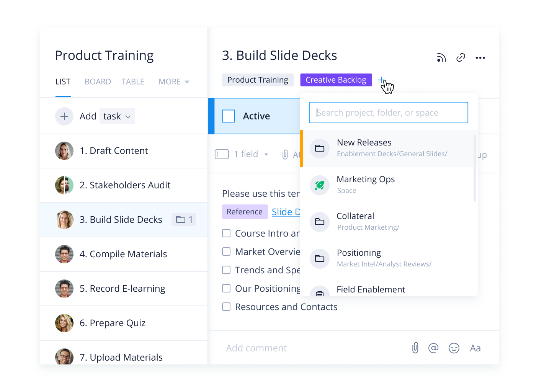Click the attachment paperclip in comment bar
The height and width of the screenshot is (392, 539).
(415, 348)
